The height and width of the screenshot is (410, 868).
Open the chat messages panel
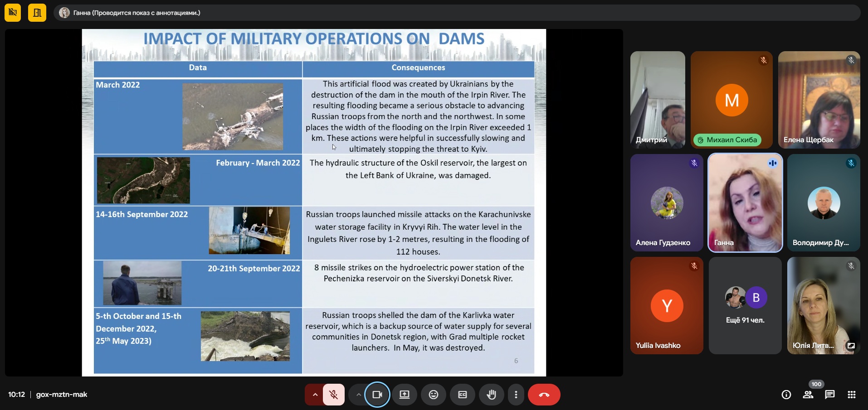[x=829, y=395]
